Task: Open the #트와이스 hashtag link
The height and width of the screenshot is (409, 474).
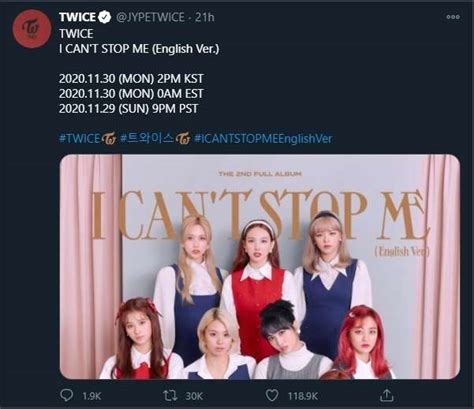Action: tap(147, 139)
